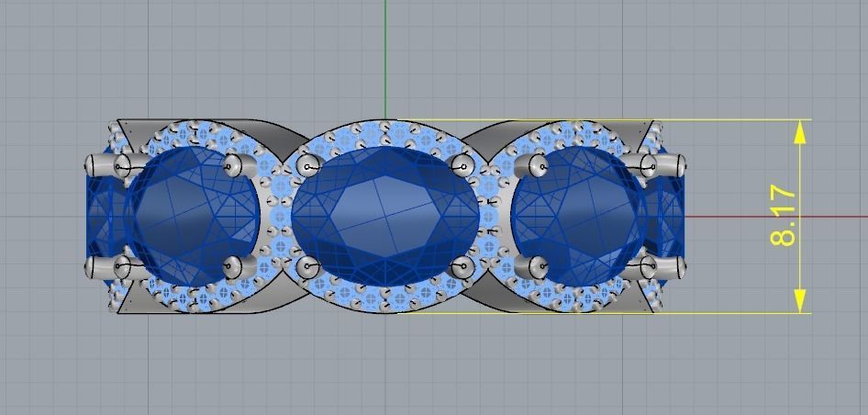Pick the left round blue gemstone
Image resolution: width=868 pixels, height=415 pixels.
pos(192,217)
